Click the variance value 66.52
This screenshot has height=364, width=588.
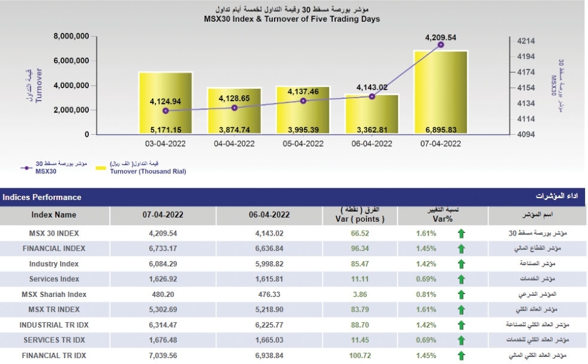coord(360,233)
